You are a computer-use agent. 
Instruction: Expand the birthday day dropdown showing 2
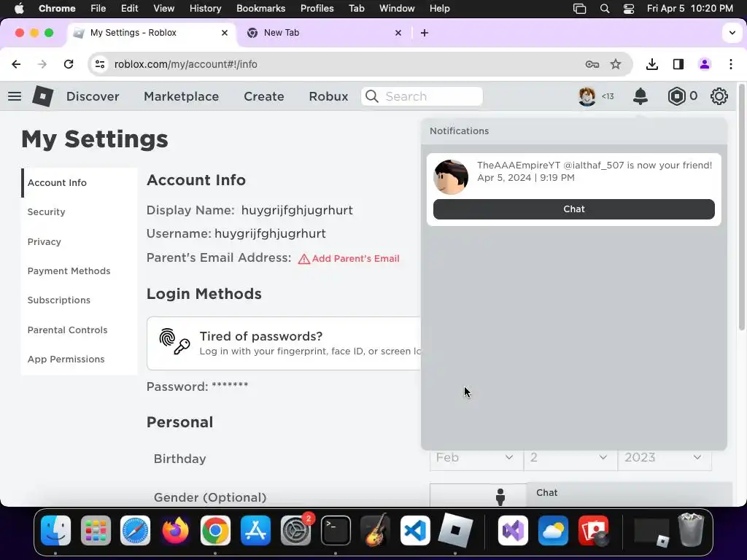click(570, 458)
